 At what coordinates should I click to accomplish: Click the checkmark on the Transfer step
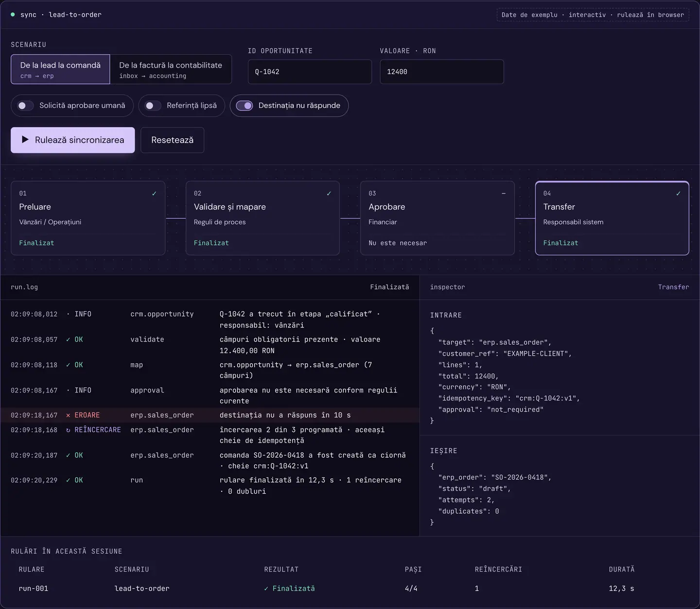click(x=678, y=194)
